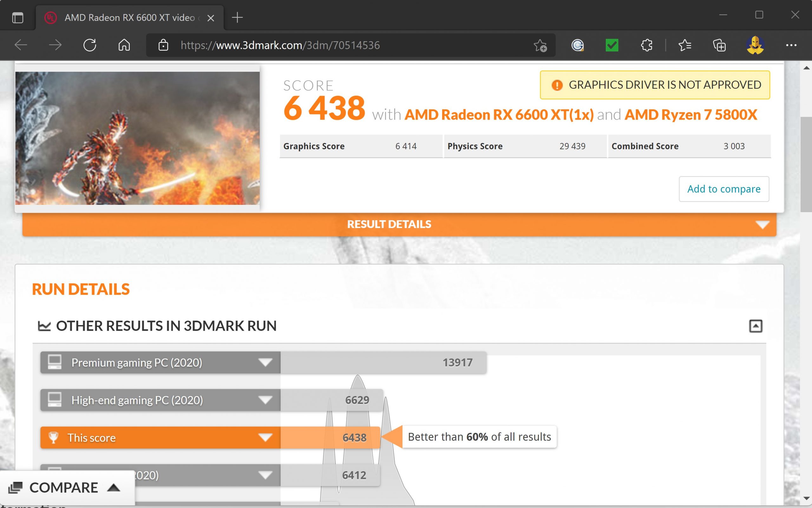The height and width of the screenshot is (508, 812).
Task: Maximize the browser window
Action: click(x=759, y=15)
